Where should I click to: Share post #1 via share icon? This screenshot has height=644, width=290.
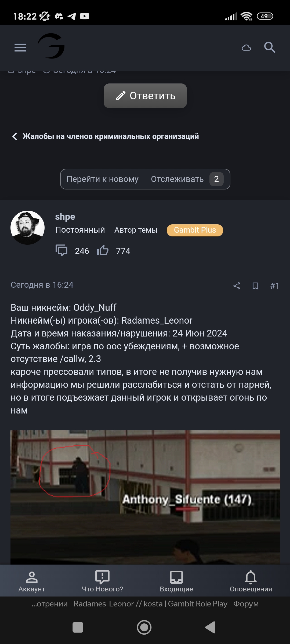click(x=237, y=286)
